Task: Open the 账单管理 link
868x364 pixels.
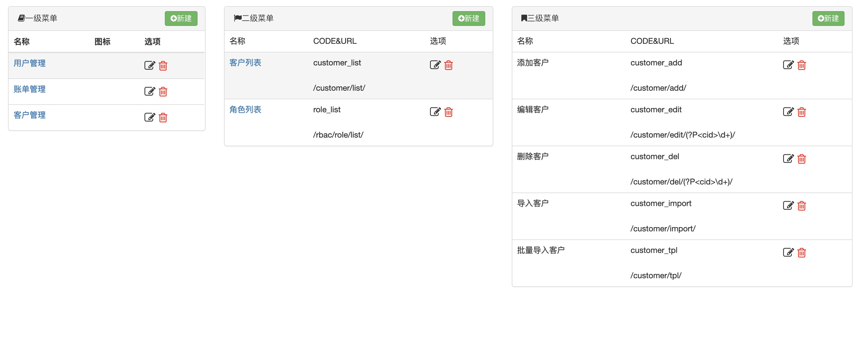Action: [x=29, y=89]
